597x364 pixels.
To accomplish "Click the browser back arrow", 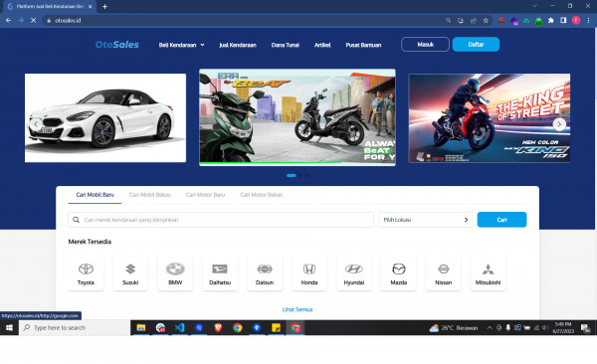I will [x=8, y=20].
